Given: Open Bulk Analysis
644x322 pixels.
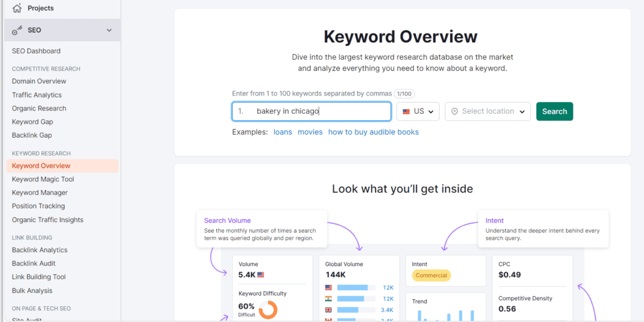Looking at the screenshot, I should pyautogui.click(x=32, y=291).
